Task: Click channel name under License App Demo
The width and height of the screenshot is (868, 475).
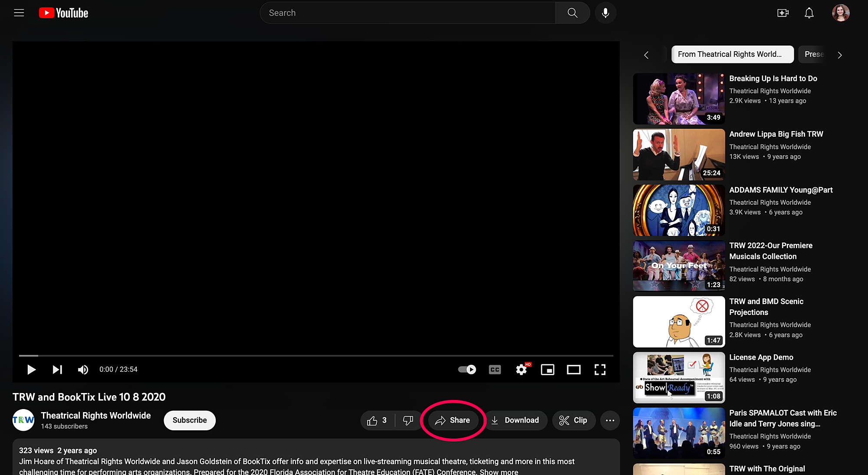Action: tap(770, 370)
